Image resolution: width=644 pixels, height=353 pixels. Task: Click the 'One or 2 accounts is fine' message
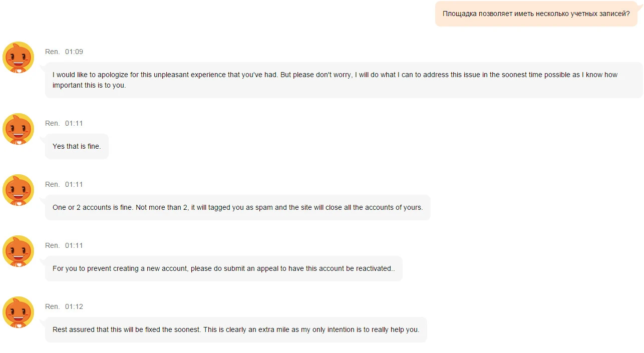click(238, 207)
